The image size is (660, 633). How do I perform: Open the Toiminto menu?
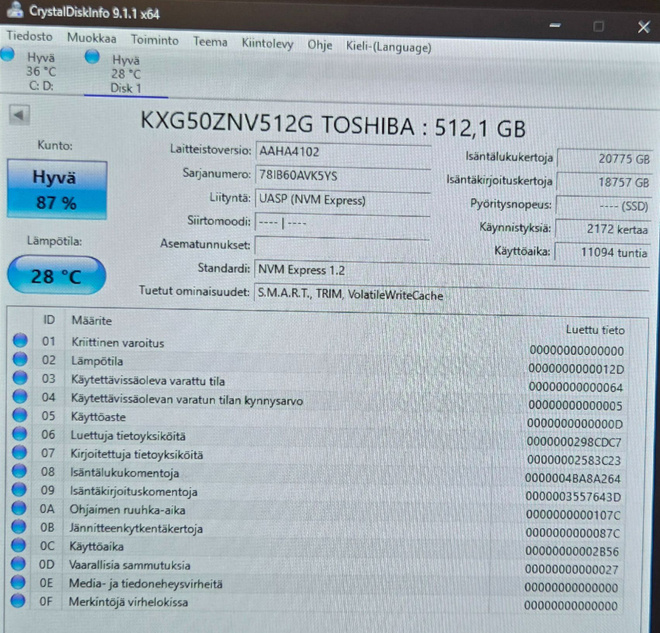pos(154,40)
